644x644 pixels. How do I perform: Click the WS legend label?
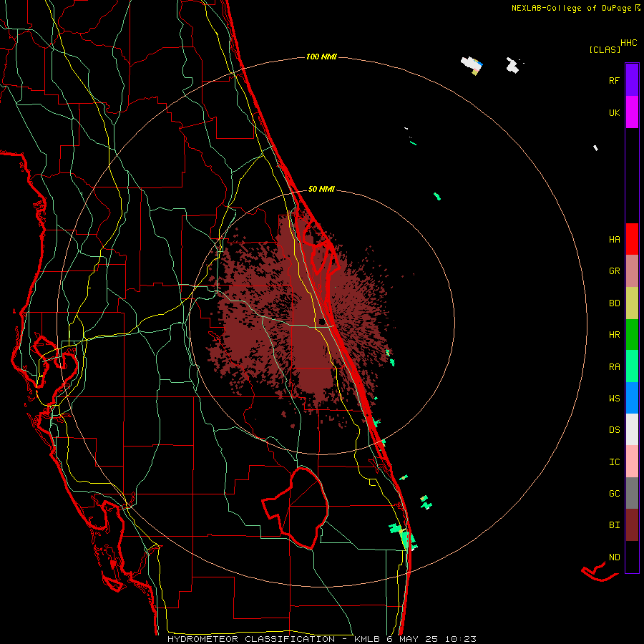click(614, 398)
